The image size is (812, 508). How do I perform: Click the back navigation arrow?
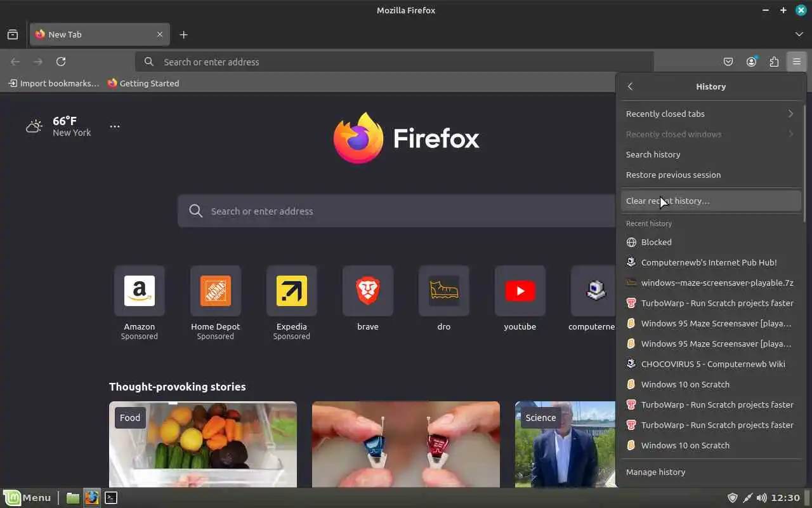tap(15, 62)
